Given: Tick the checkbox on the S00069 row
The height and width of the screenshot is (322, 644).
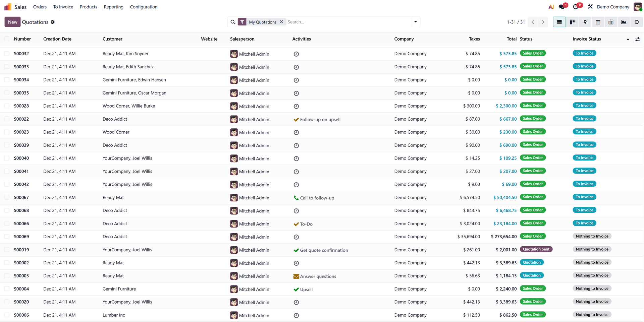Looking at the screenshot, I should tap(7, 237).
